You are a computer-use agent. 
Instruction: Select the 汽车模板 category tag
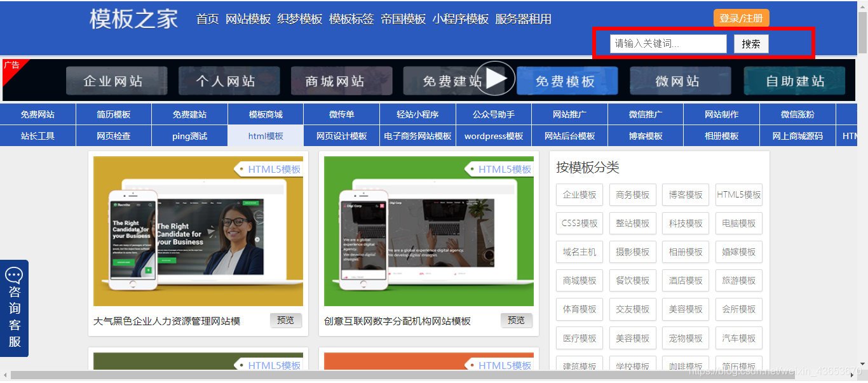click(739, 339)
